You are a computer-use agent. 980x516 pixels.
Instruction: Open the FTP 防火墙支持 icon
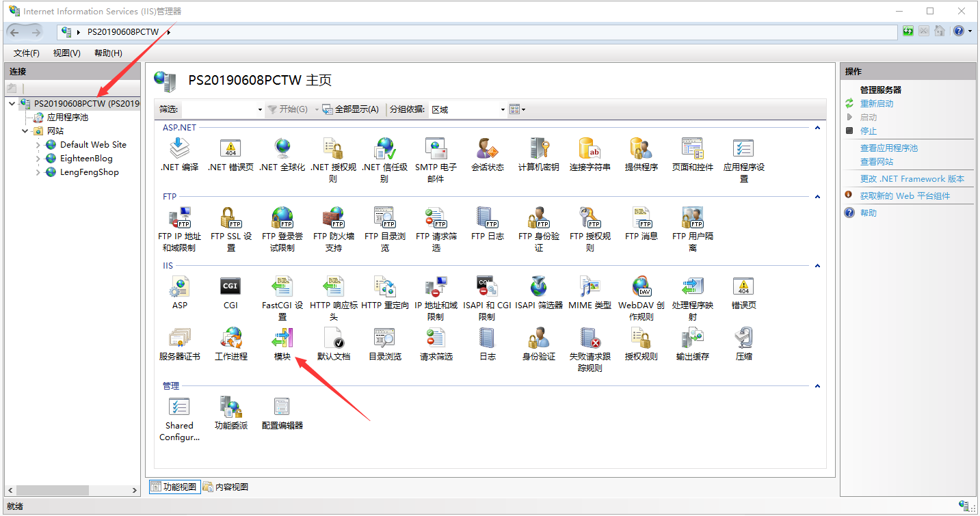tap(333, 229)
